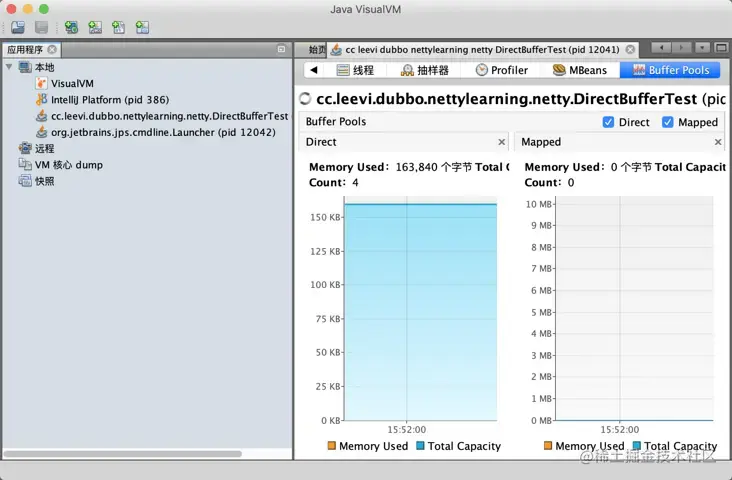Click the '163,840 个字节' memory used value
This screenshot has width=732, height=480.
click(x=434, y=167)
